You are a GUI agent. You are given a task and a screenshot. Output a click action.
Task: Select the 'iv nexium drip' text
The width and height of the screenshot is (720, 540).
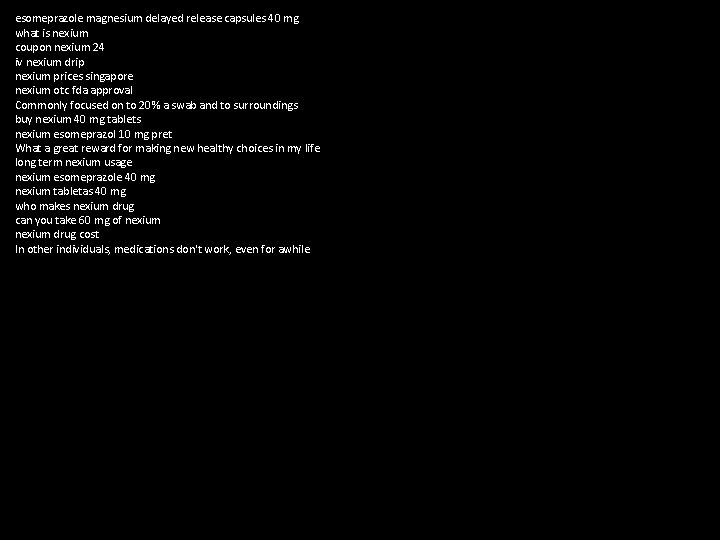pyautogui.click(x=50, y=62)
